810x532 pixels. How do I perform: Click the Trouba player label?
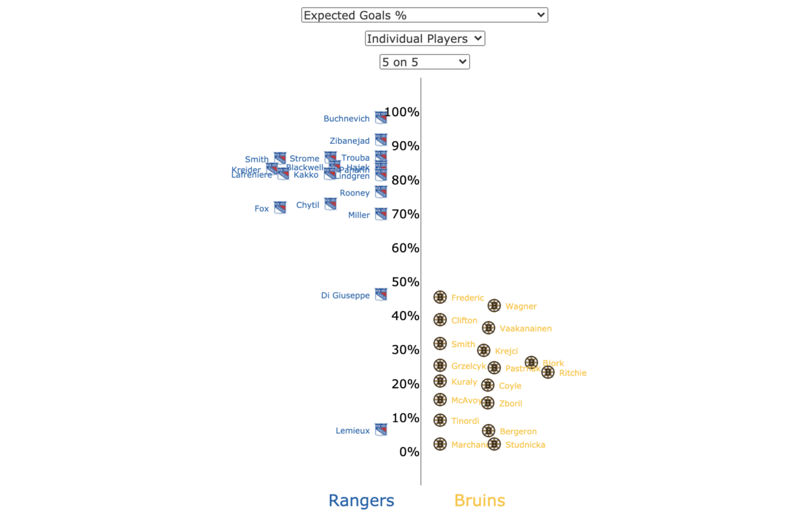pos(358,158)
